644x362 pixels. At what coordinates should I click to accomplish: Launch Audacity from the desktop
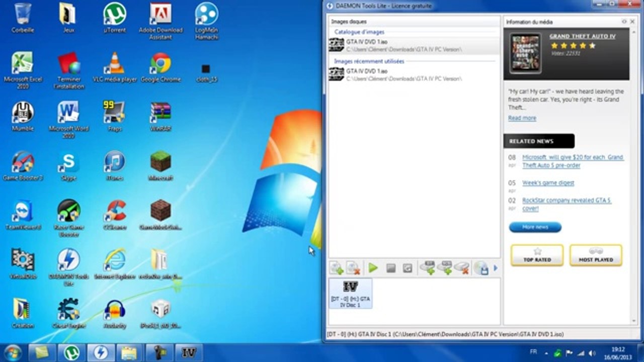tap(115, 313)
